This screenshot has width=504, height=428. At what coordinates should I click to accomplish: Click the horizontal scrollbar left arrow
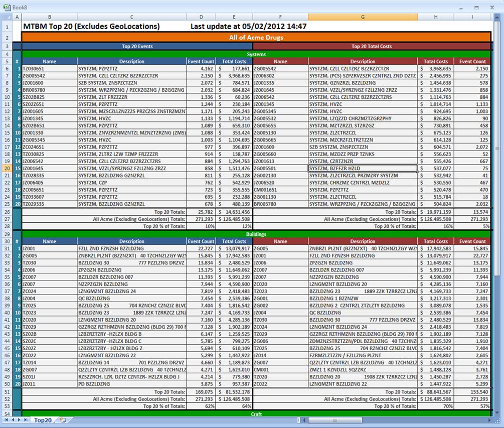coord(305,420)
